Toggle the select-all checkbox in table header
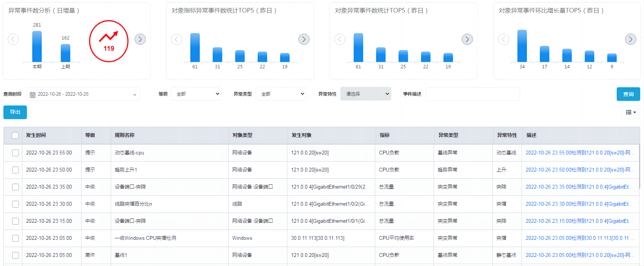 click(x=15, y=135)
